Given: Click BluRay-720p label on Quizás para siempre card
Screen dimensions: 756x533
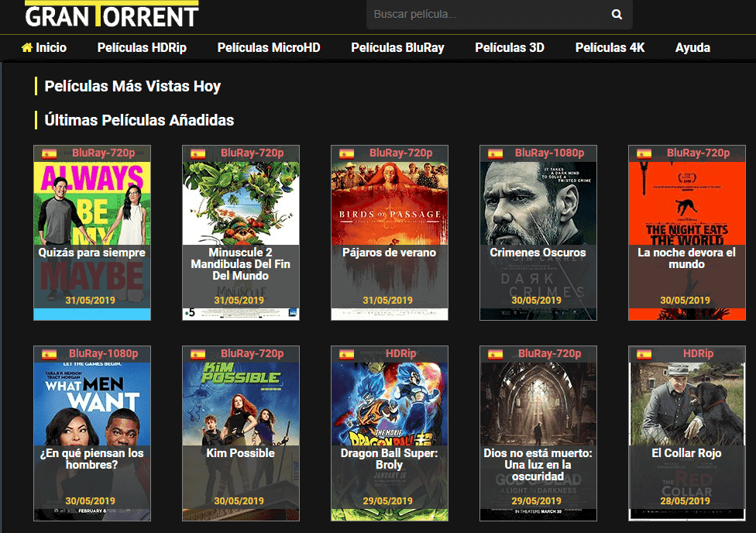Looking at the screenshot, I should (x=104, y=153).
